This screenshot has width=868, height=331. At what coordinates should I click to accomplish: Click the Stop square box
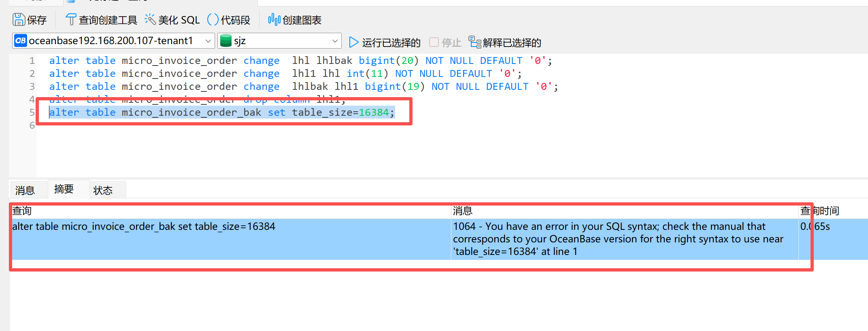coord(434,42)
